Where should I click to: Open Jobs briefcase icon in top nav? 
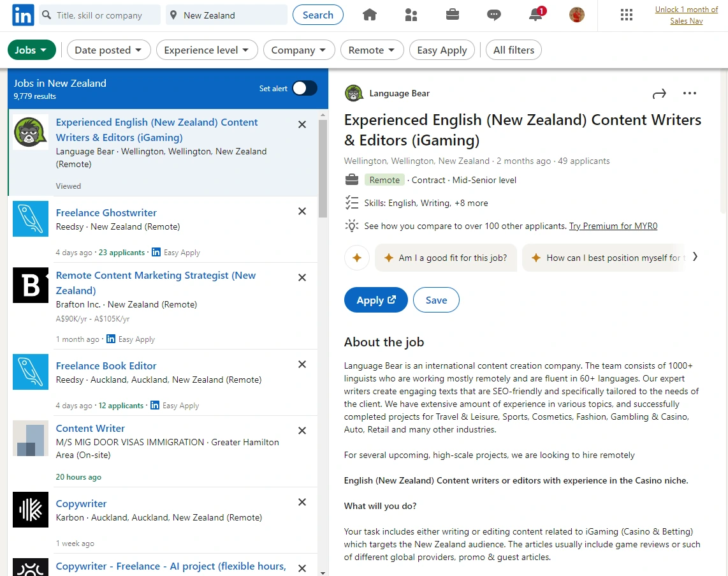coord(452,15)
